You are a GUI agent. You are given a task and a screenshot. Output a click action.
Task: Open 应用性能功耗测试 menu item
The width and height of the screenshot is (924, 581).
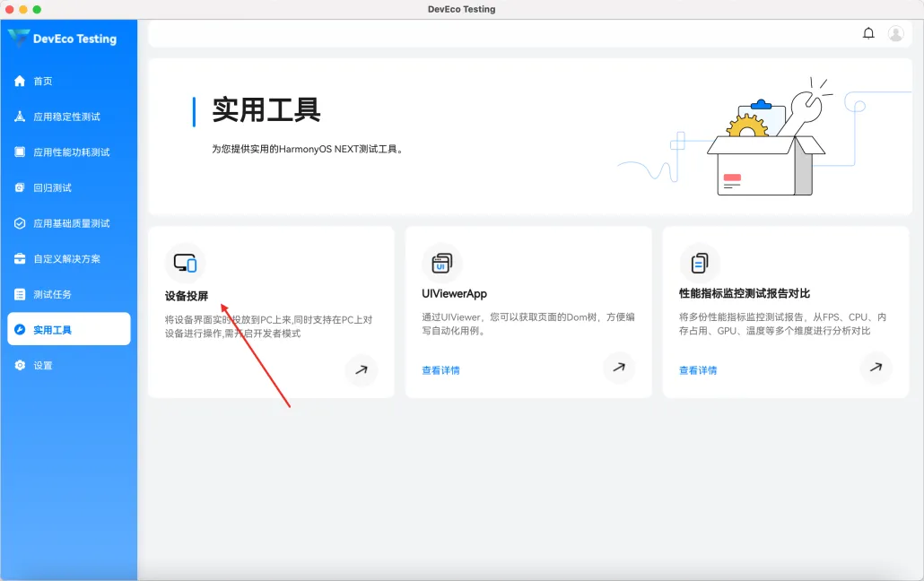[69, 152]
